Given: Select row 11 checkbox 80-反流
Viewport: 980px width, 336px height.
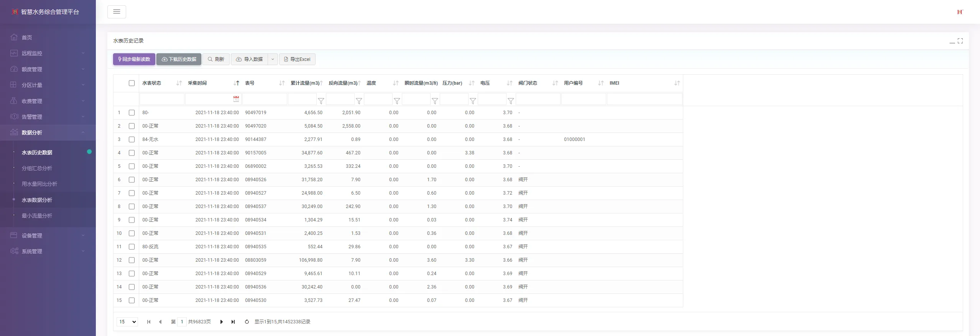Looking at the screenshot, I should click(x=132, y=247).
